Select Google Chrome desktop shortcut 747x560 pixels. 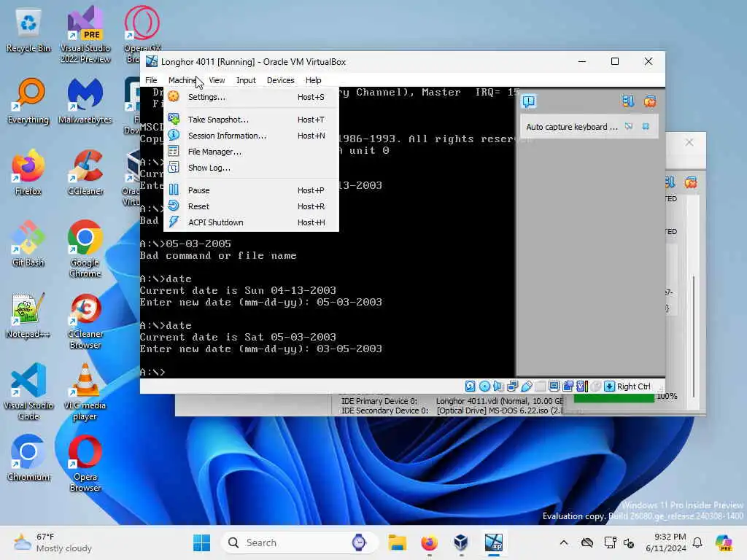pyautogui.click(x=85, y=249)
